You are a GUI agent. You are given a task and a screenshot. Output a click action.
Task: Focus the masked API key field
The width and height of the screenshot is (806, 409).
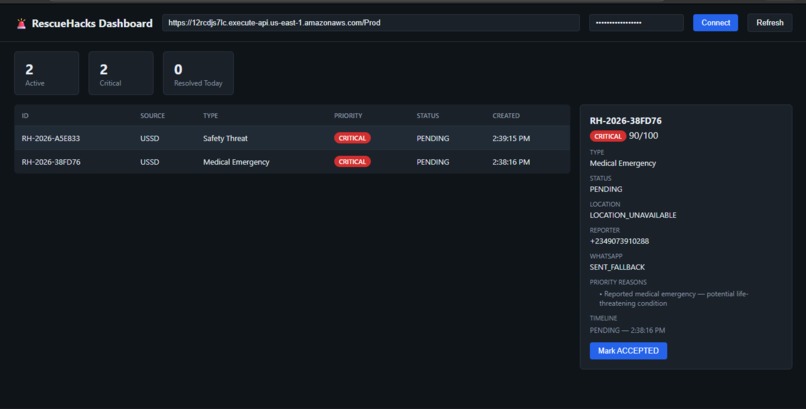[636, 23]
